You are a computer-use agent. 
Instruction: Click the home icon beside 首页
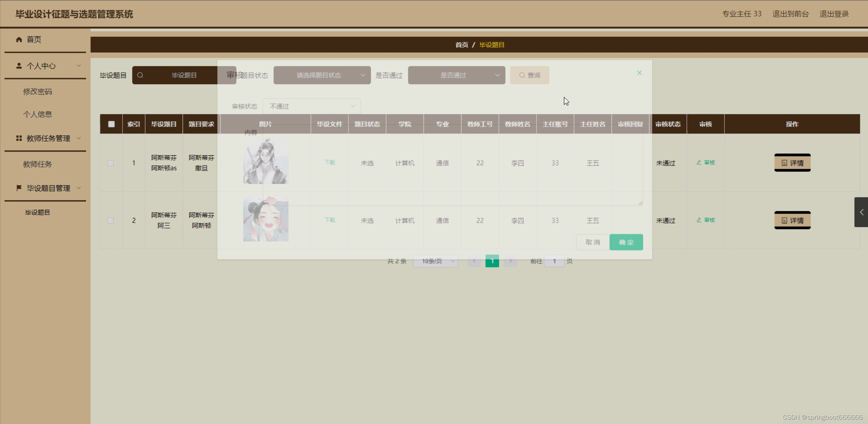[19, 39]
